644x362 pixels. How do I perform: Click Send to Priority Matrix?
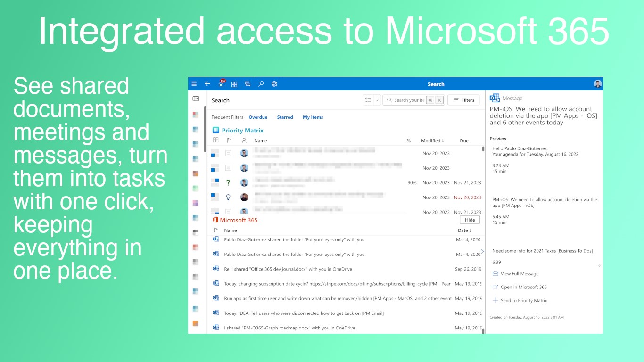(x=524, y=301)
